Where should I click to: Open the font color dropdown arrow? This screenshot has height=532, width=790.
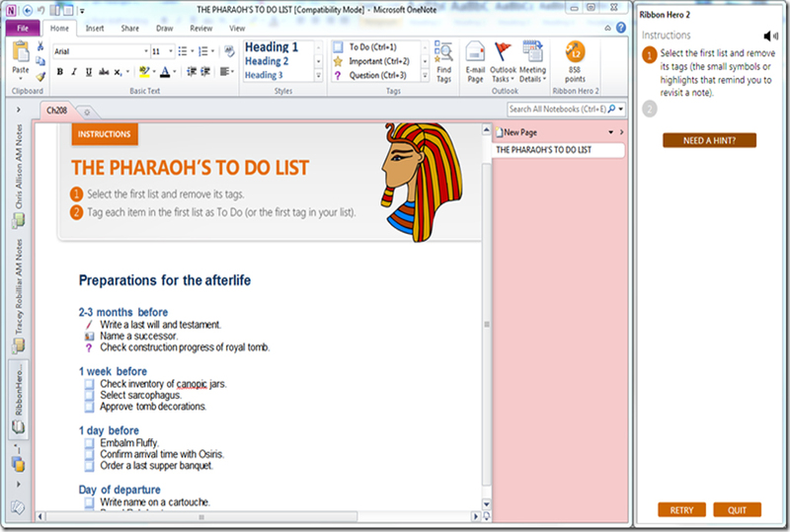pos(175,72)
